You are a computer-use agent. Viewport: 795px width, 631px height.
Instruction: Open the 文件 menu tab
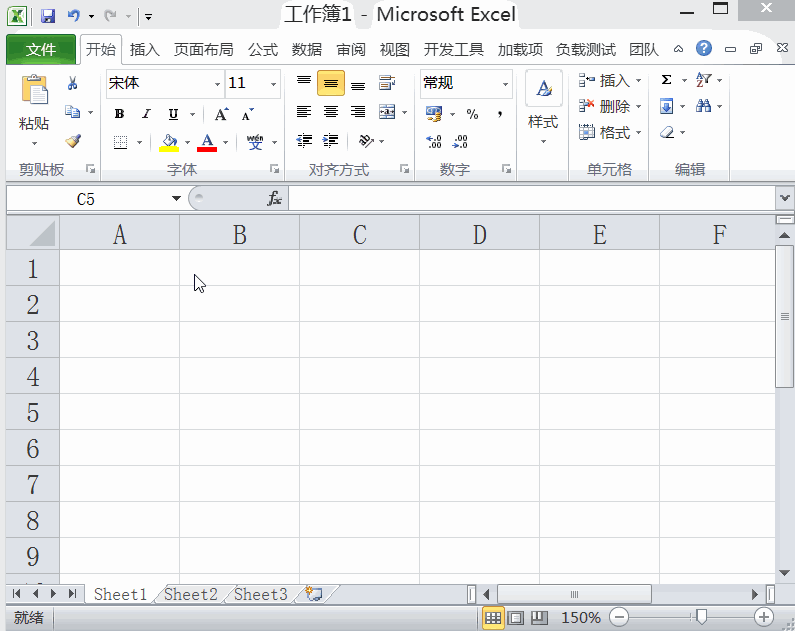pos(41,50)
